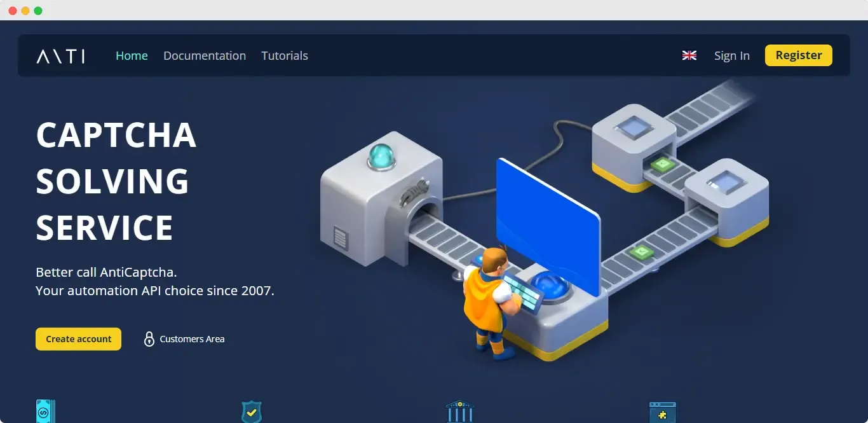Viewport: 868px width, 423px height.
Task: Click the cyan dome light on machine
Action: point(383,155)
